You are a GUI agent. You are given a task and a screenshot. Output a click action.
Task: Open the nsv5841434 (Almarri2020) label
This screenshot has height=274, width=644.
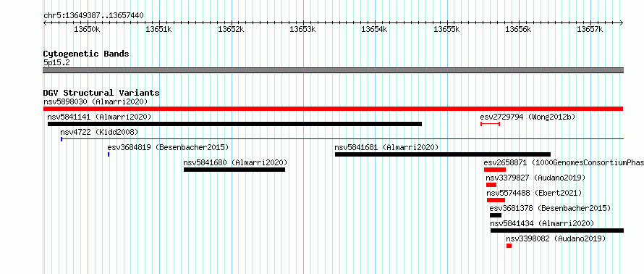tap(542, 223)
